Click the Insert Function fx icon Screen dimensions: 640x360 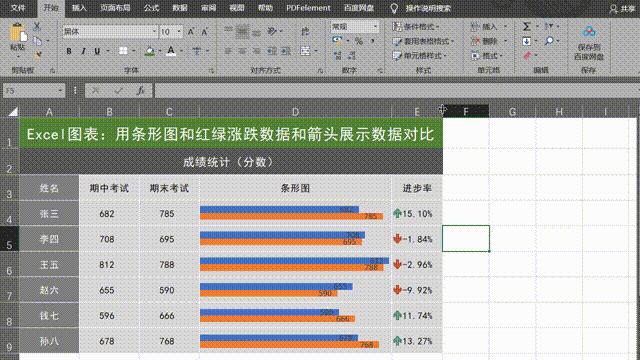click(x=140, y=91)
